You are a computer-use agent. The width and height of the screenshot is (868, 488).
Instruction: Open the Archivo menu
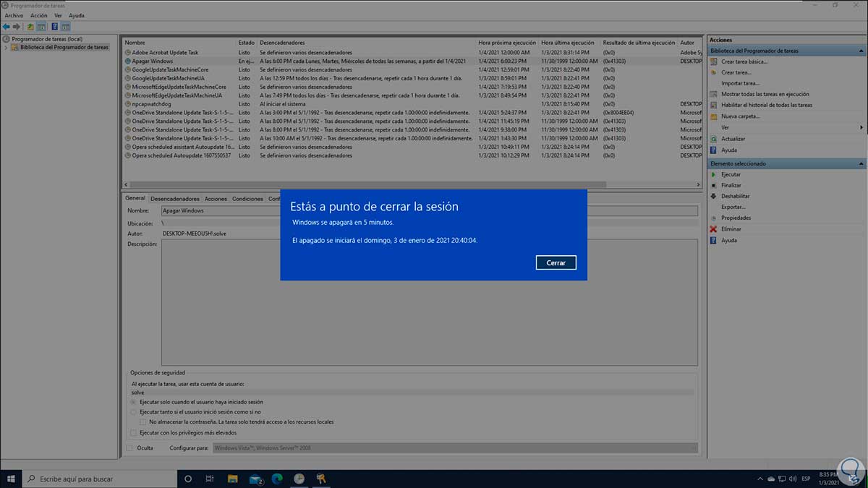tap(14, 15)
